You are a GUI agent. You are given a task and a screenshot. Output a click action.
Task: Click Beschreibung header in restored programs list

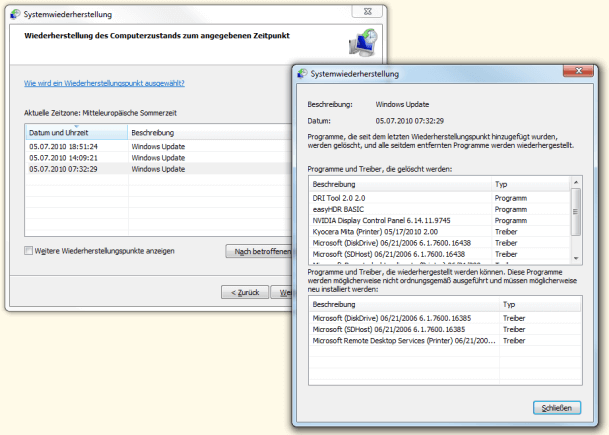(404, 304)
